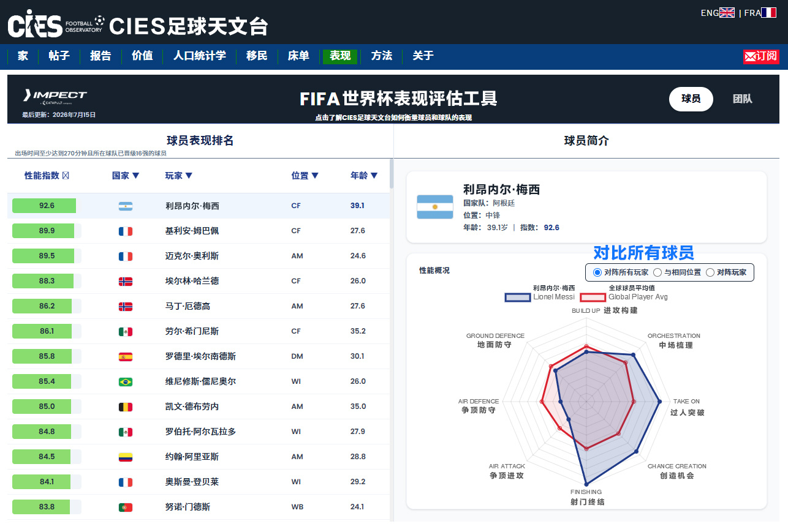Select the 对阵玩家 radio option

click(710, 272)
